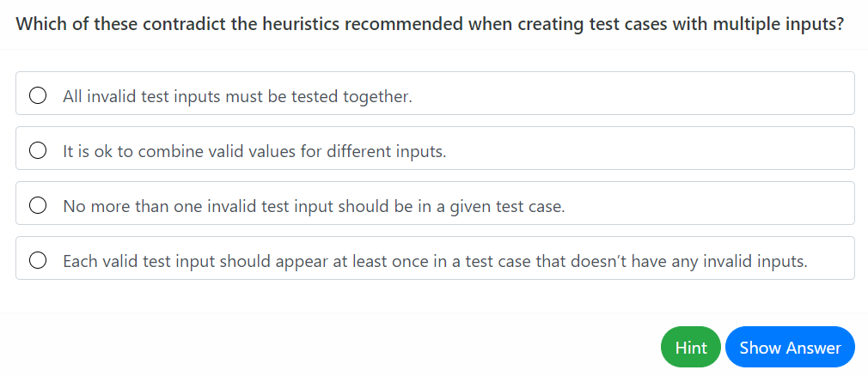Select the "All invalid test inputs" radio button

pyautogui.click(x=38, y=95)
